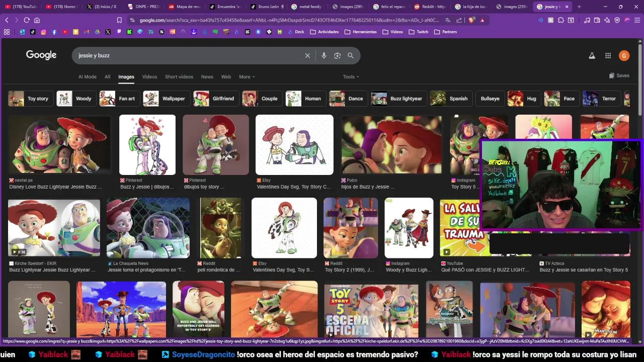Filter images by Wallpaper chip
The width and height of the screenshot is (644, 362).
tap(166, 99)
